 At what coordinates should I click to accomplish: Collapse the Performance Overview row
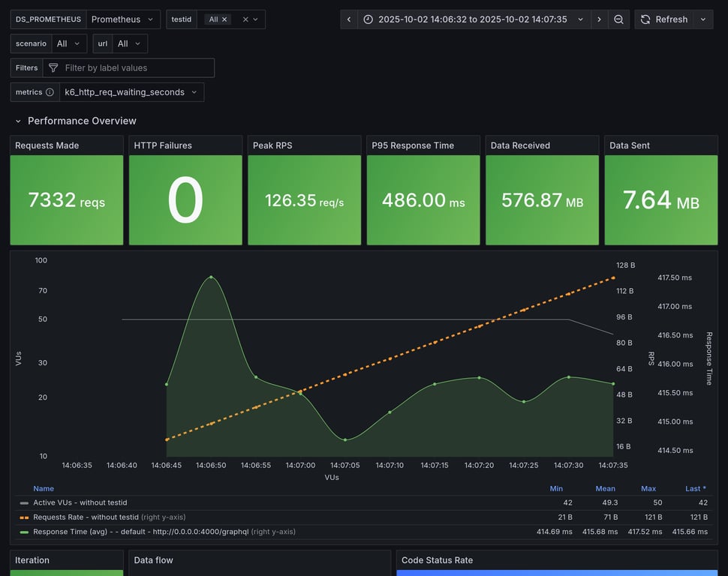[19, 121]
